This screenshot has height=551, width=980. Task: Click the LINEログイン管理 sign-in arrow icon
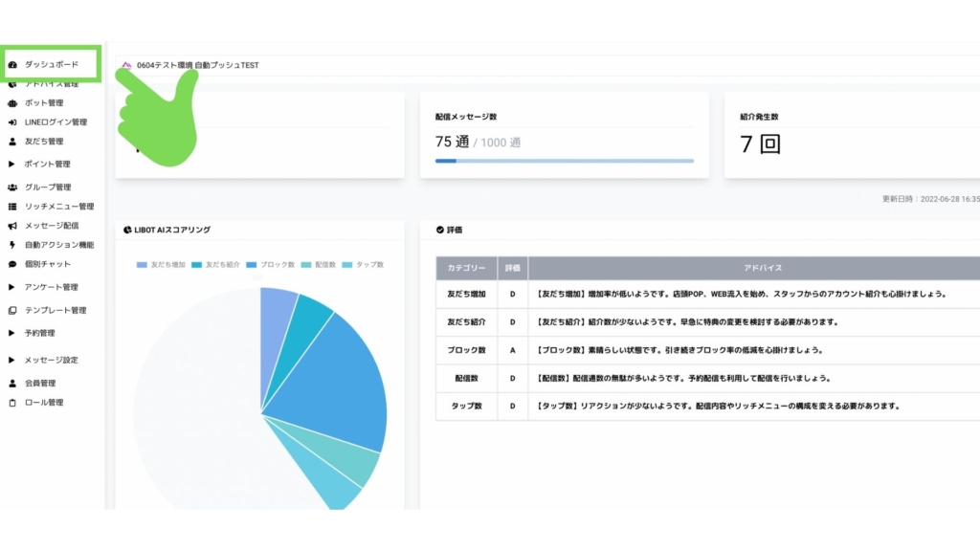12,122
